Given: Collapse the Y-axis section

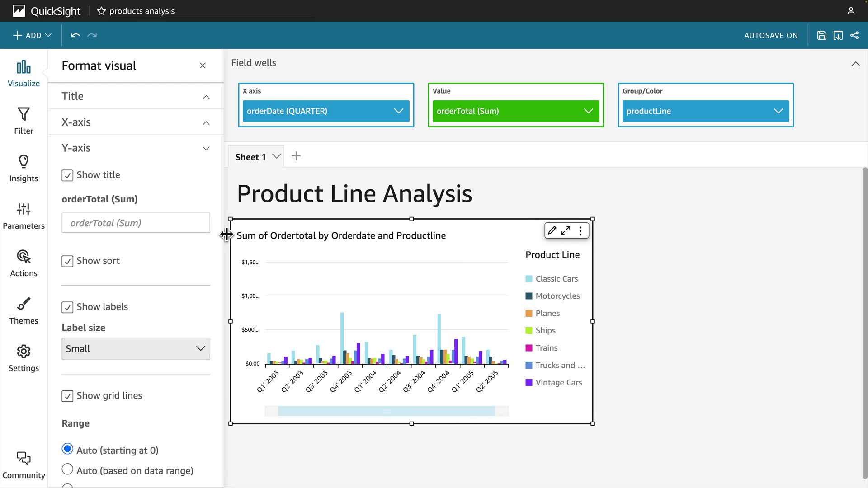Looking at the screenshot, I should point(206,148).
